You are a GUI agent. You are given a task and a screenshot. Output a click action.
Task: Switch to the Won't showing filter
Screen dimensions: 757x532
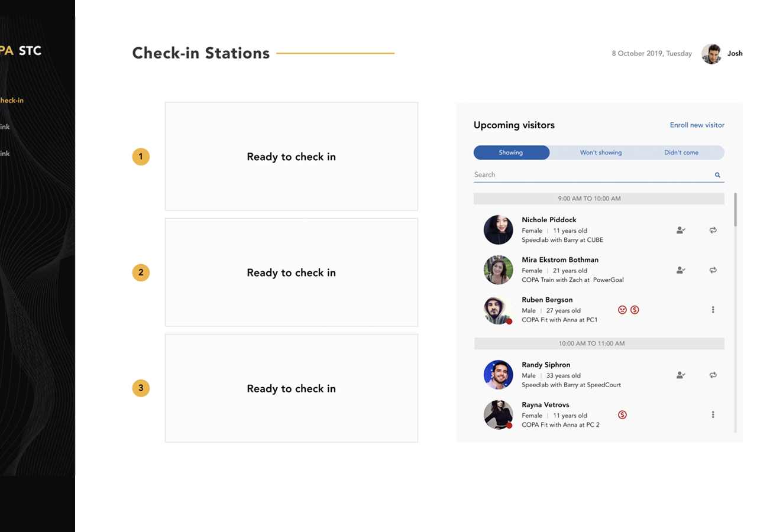(x=601, y=152)
